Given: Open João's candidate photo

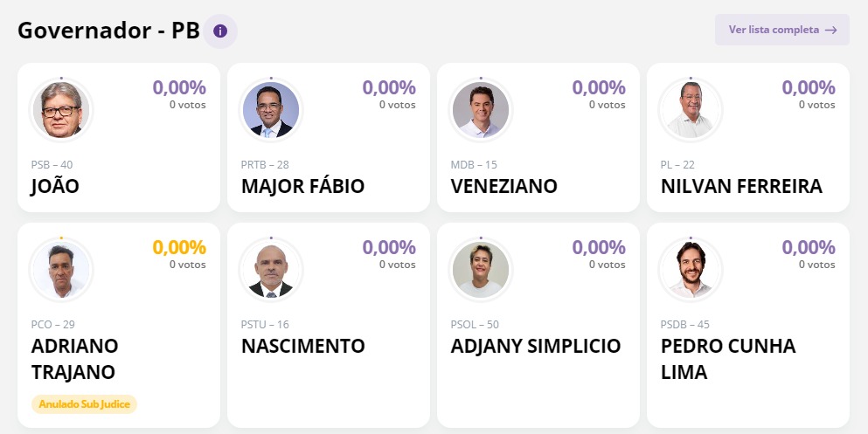Looking at the screenshot, I should 61,109.
